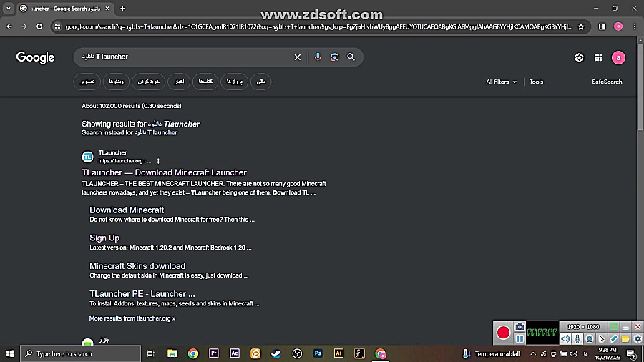644x362 pixels.
Task: Open Adobe Illustrator from taskbar
Action: 338,353
